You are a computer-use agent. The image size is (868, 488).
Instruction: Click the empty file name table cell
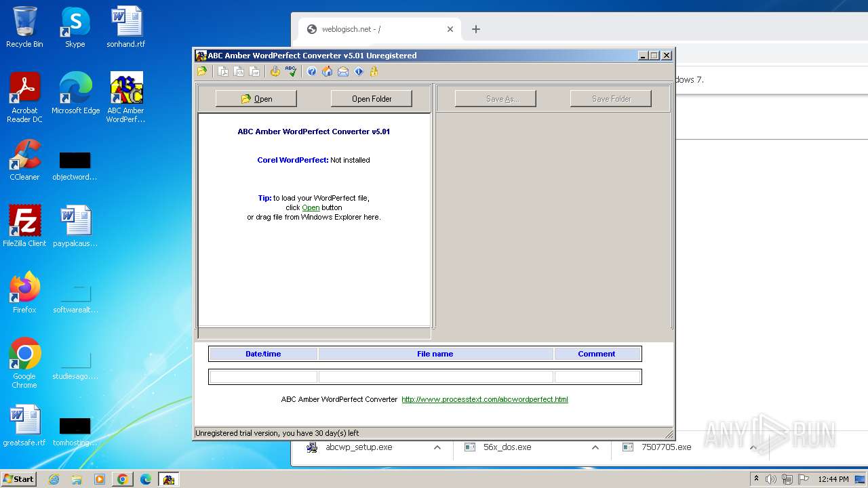click(435, 377)
